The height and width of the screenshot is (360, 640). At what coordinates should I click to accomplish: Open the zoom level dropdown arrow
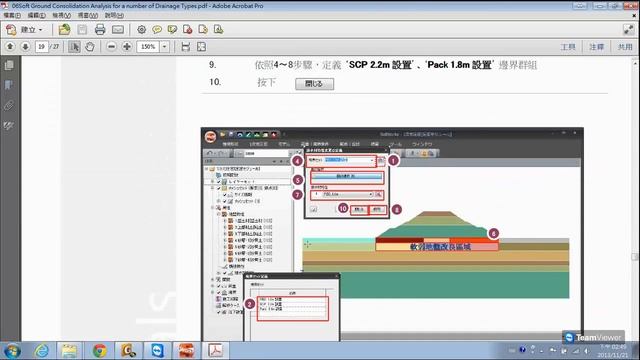164,47
